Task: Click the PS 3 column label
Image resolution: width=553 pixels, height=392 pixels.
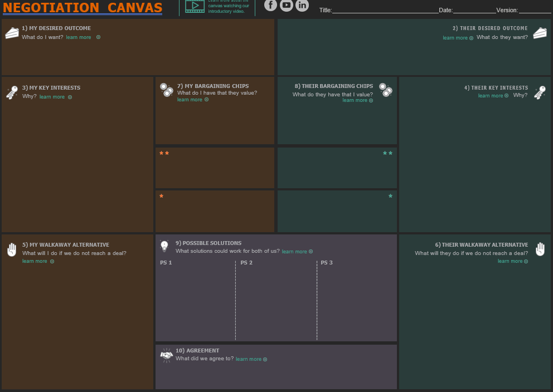Action: click(327, 263)
